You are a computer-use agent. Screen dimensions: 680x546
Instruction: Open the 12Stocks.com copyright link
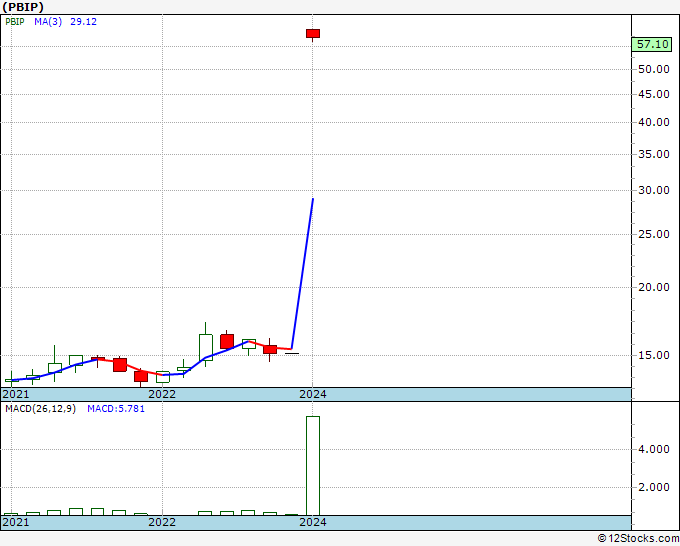coord(638,539)
